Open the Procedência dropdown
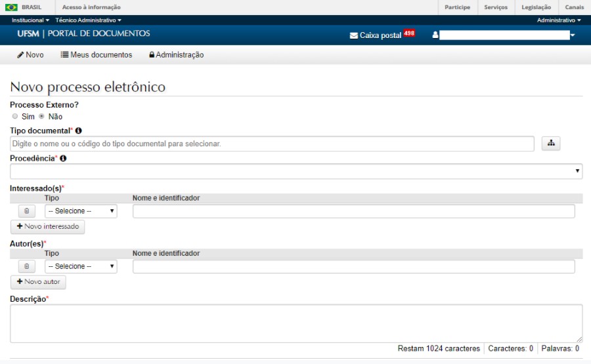591x364 pixels. tap(295, 171)
